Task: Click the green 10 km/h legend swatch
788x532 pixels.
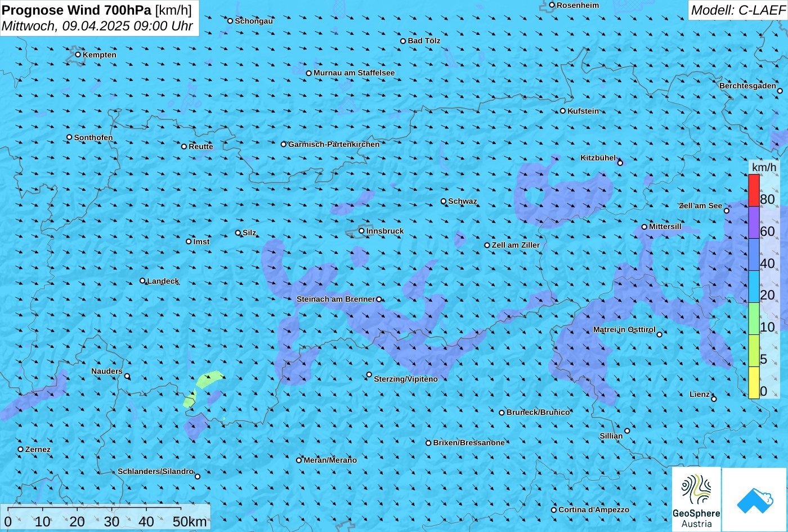Action: point(754,319)
